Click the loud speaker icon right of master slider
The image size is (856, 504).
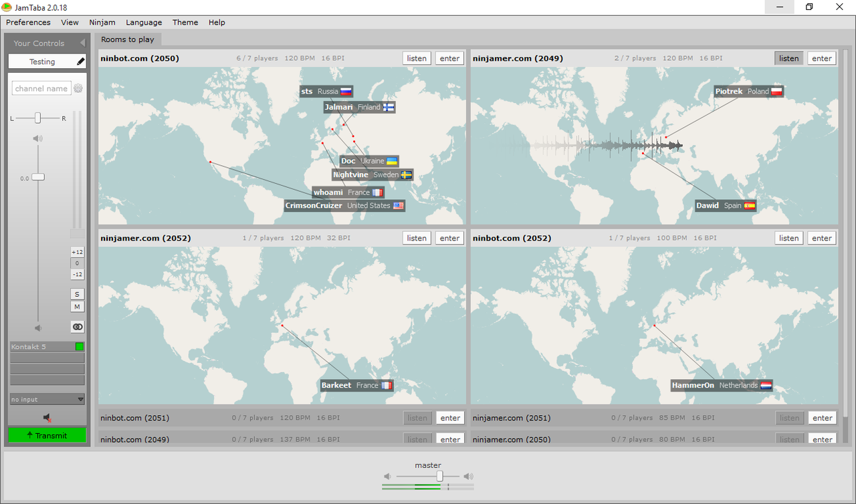pyautogui.click(x=469, y=477)
